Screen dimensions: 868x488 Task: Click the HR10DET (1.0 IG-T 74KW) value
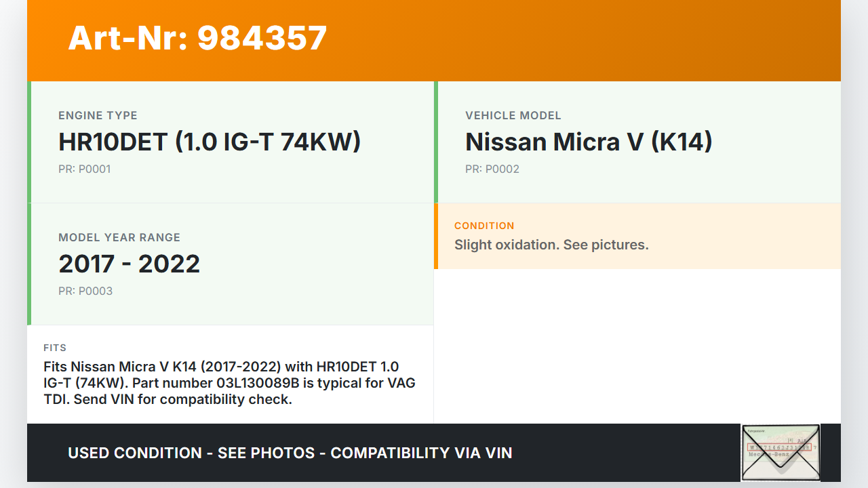pyautogui.click(x=210, y=142)
